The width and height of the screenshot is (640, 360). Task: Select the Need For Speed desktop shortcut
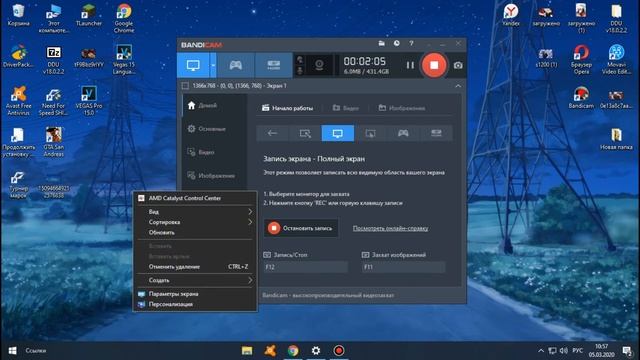click(53, 101)
